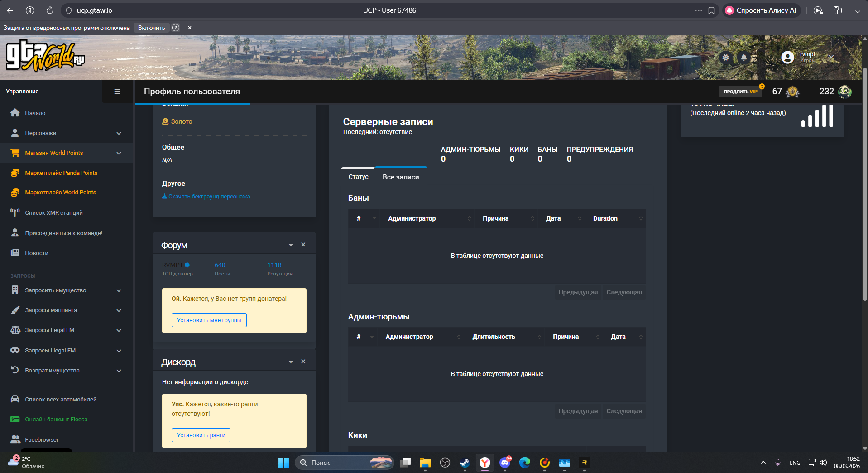Image resolution: width=868 pixels, height=473 pixels.
Task: Click the gtaWorld.ru logo
Action: 45,56
